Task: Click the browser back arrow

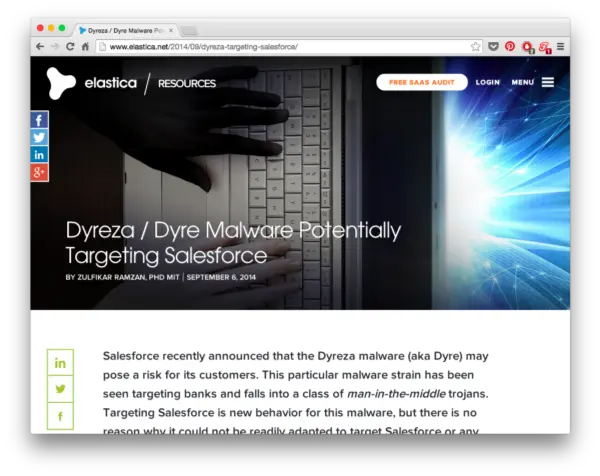Action: coord(40,47)
